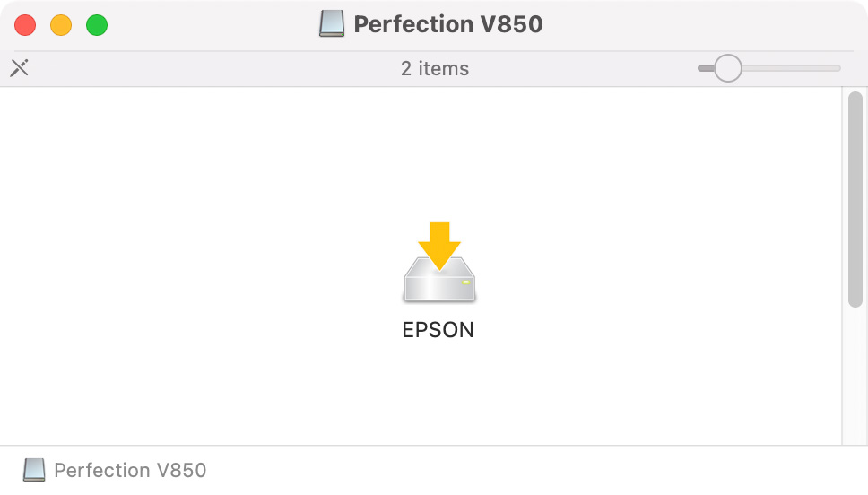Select Perfection V850 text in the path bar
This screenshot has height=495, width=868.
coord(130,470)
